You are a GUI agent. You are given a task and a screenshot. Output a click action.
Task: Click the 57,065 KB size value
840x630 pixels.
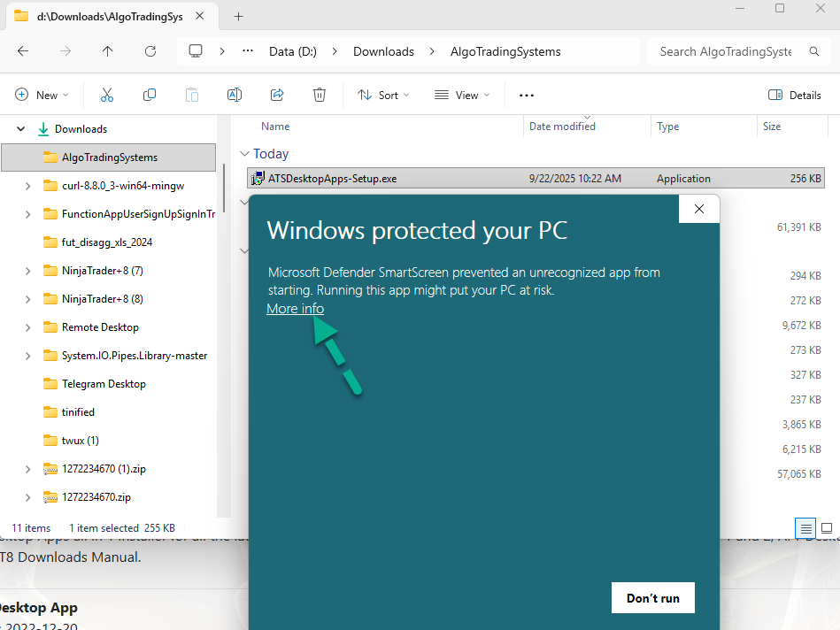coord(799,474)
